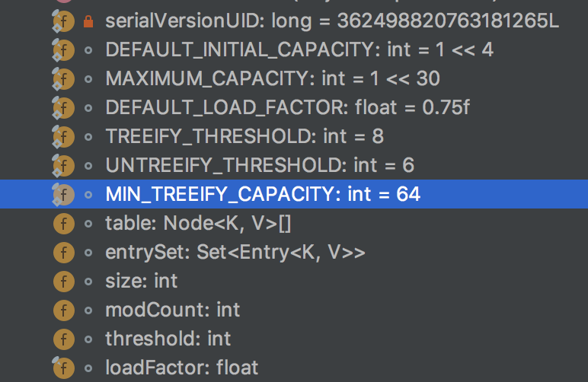Click package-private dot icon beside entrySet
This screenshot has height=382, width=588.
88,253
